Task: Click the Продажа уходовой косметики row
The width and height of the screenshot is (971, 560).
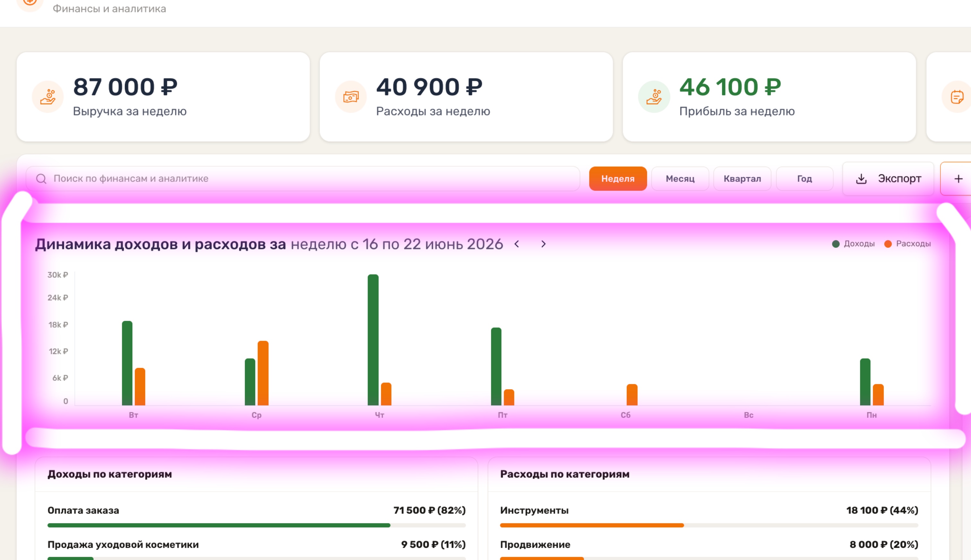Action: [x=123, y=545]
